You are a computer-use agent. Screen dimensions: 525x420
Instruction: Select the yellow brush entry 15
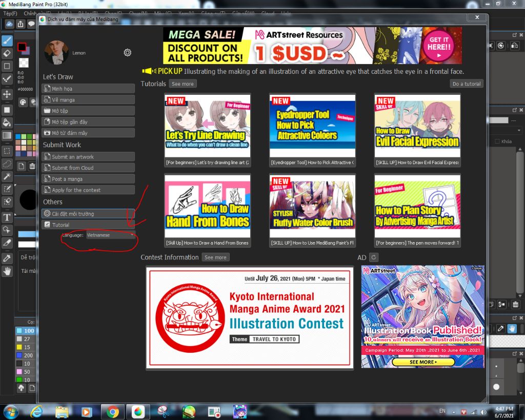point(26,347)
